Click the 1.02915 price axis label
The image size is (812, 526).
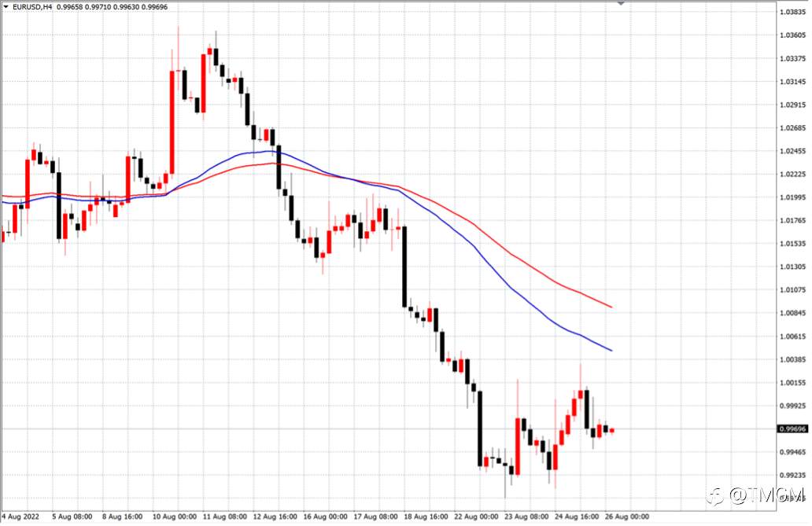pos(793,105)
